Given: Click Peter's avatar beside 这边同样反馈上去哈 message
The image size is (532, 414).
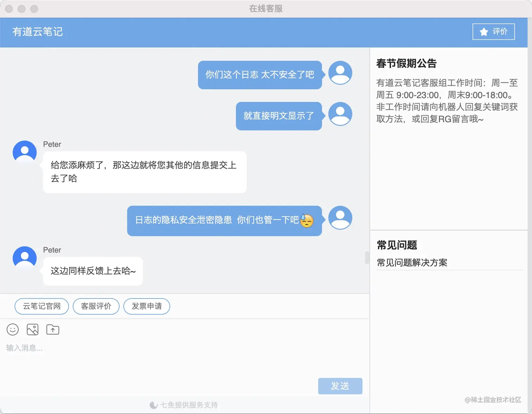Looking at the screenshot, I should click(x=25, y=258).
